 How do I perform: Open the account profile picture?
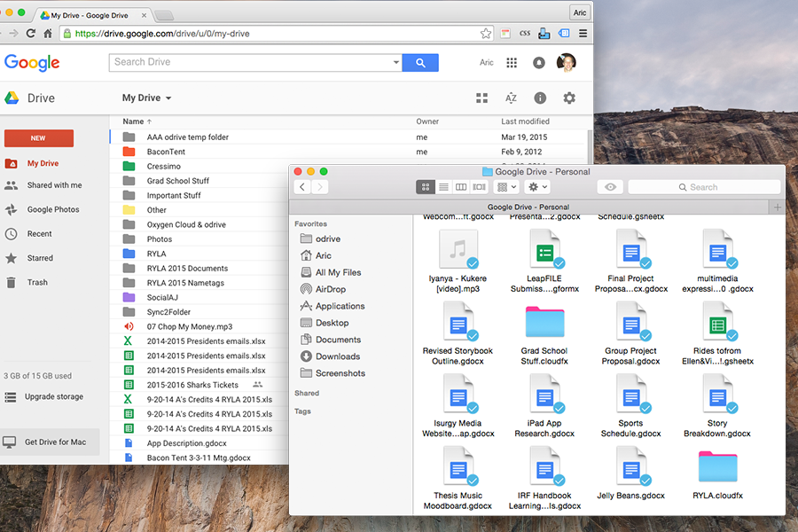[567, 63]
